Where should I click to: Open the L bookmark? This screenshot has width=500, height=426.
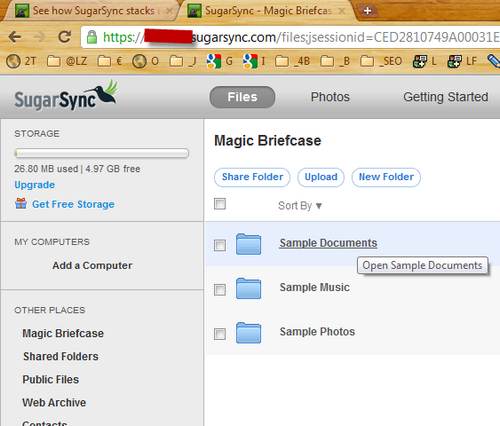(x=425, y=61)
